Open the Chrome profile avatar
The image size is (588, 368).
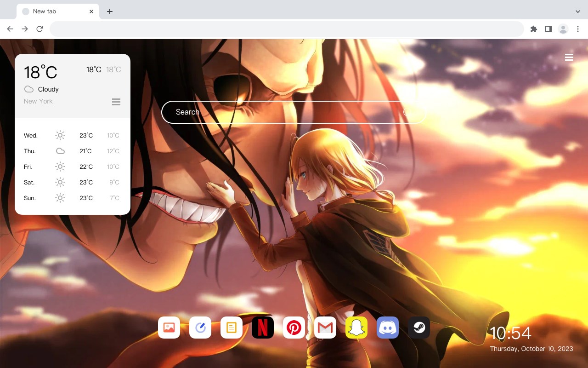563,29
